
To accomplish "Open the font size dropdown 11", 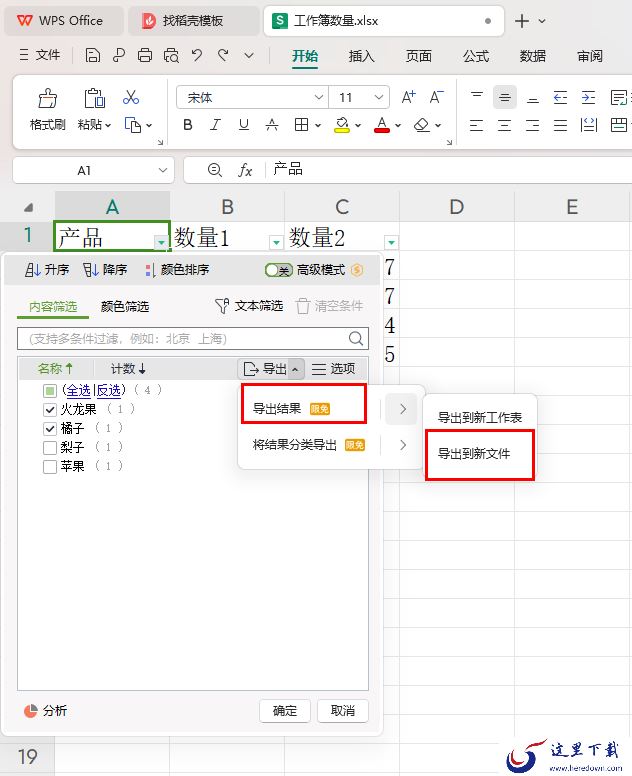I will coord(379,97).
